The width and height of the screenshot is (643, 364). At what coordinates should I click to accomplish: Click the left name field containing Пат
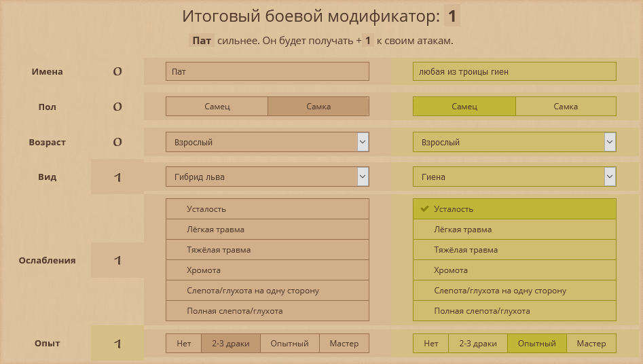click(x=268, y=71)
